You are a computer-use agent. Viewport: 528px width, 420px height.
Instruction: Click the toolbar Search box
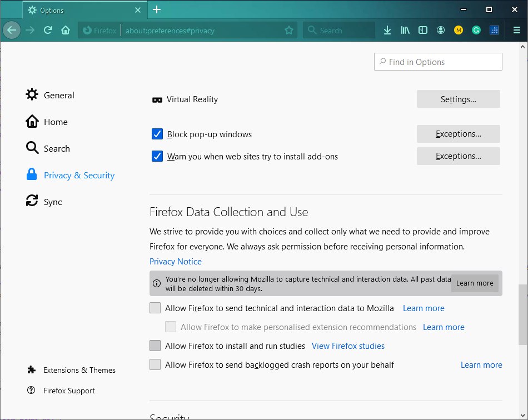tap(339, 31)
